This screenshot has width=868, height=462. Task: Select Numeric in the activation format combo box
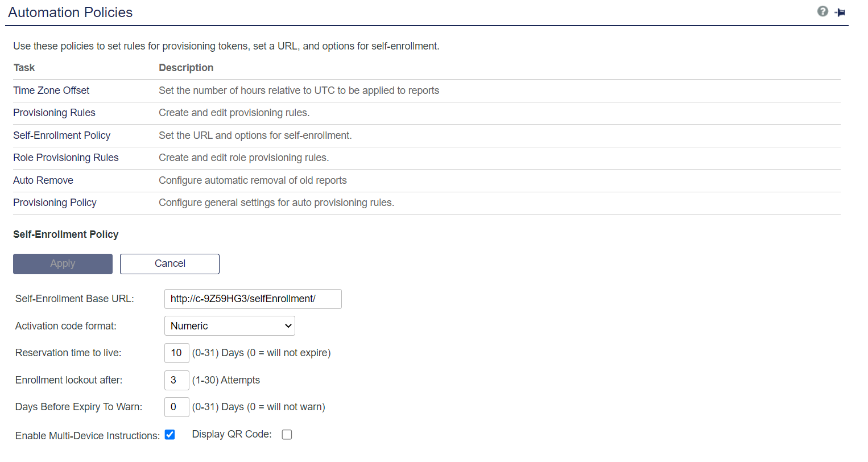click(x=230, y=325)
